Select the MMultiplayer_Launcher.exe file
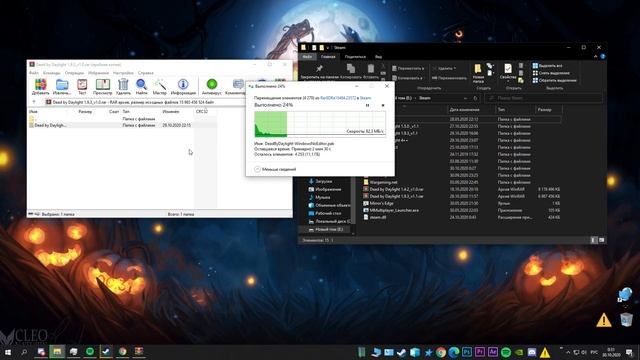The width and height of the screenshot is (640, 360). coord(391,210)
